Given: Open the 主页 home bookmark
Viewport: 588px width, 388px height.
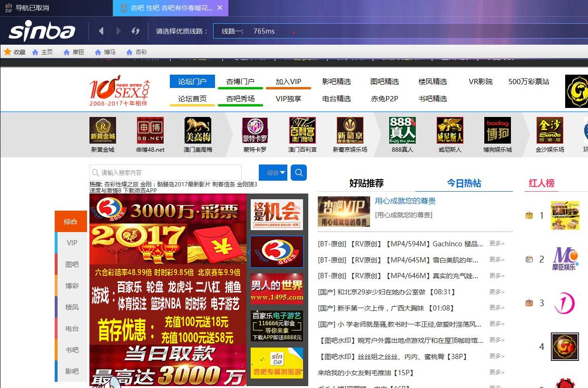Looking at the screenshot, I should click(42, 52).
